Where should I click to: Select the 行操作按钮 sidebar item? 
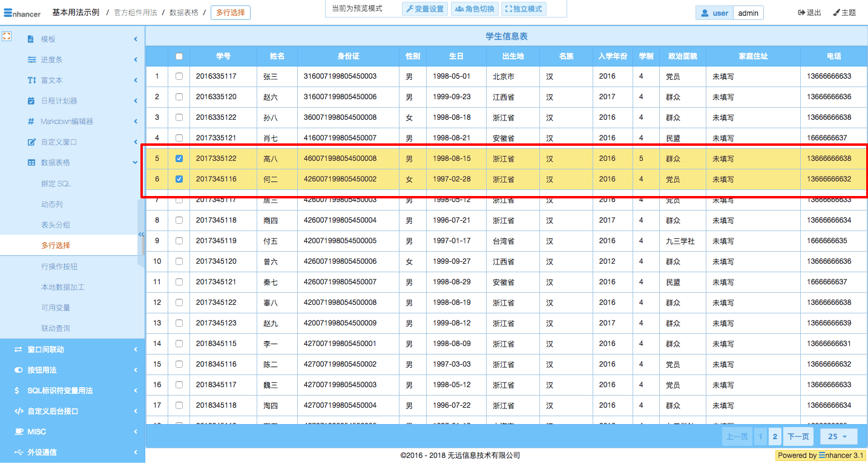(59, 267)
